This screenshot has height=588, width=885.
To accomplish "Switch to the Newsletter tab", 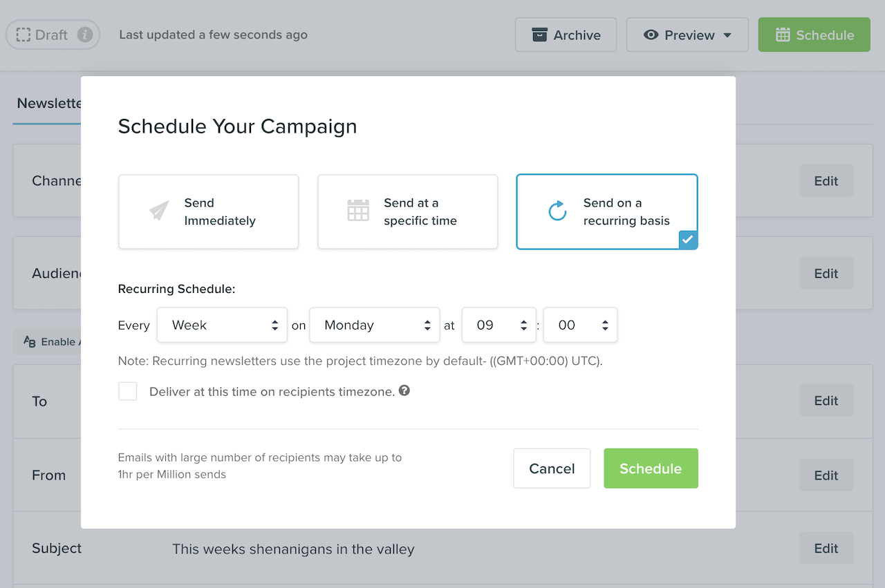I will coord(48,104).
